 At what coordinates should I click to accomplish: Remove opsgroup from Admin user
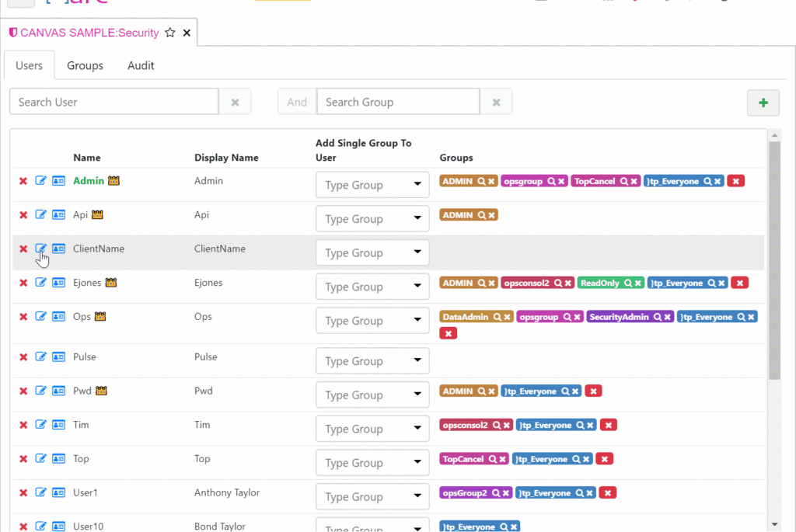[560, 181]
